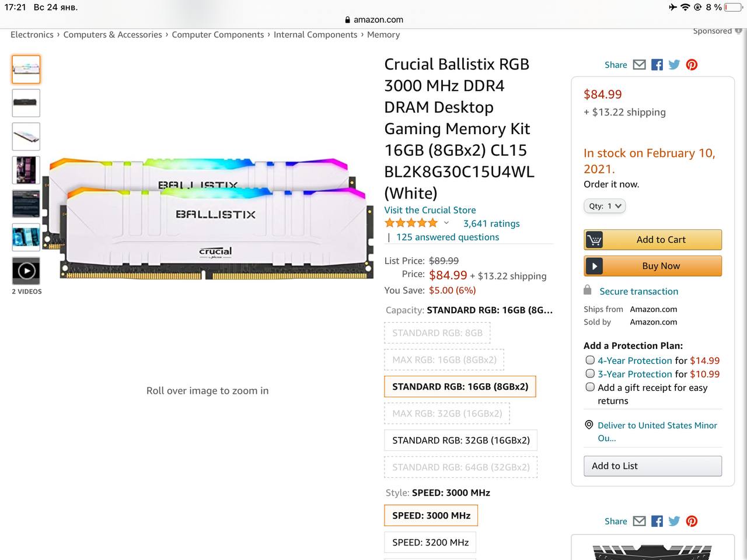Share via email envelope icon near title
Image resolution: width=747 pixels, height=560 pixels.
tap(640, 65)
